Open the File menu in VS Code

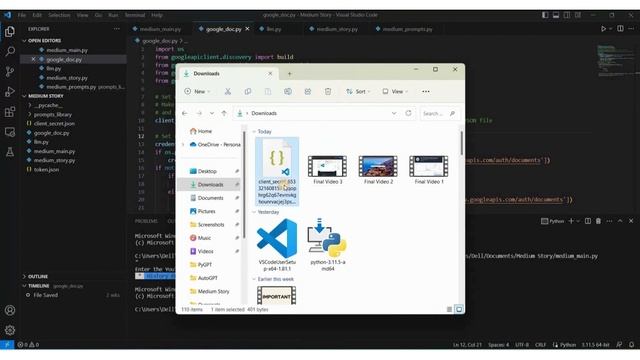(22, 15)
